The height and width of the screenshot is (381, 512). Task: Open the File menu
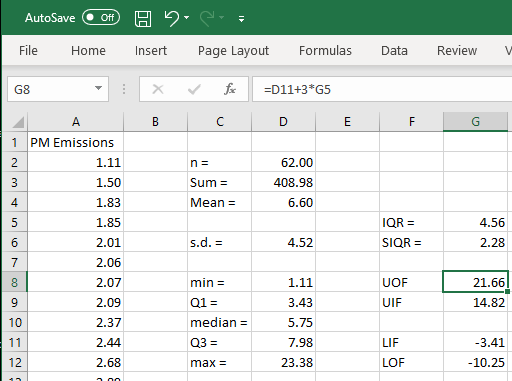click(28, 51)
